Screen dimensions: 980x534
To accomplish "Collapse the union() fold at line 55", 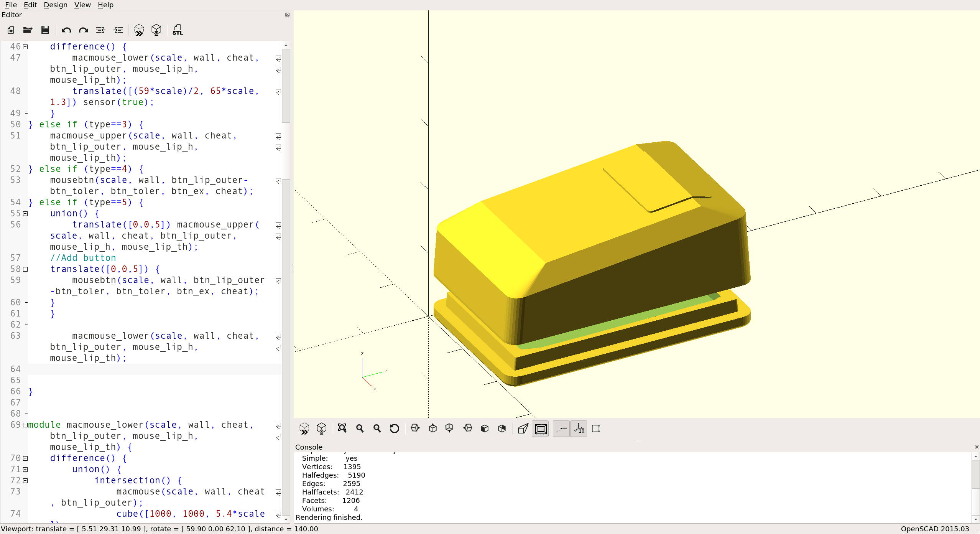I will (26, 214).
